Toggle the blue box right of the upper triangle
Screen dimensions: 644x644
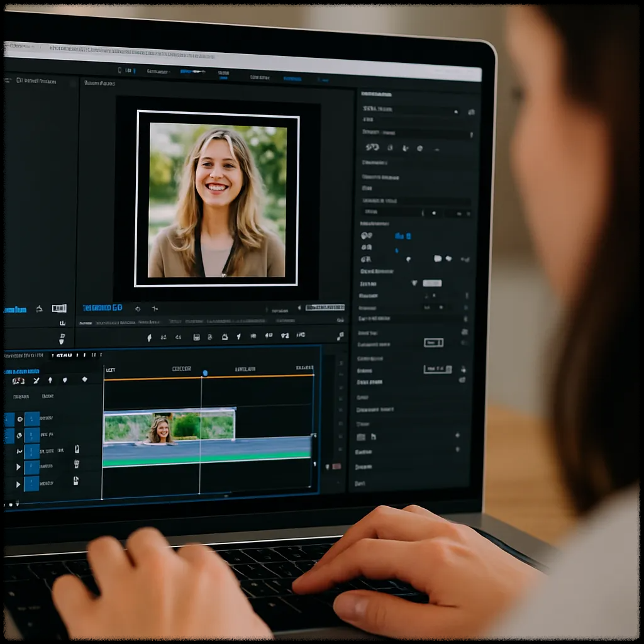pos(31,467)
